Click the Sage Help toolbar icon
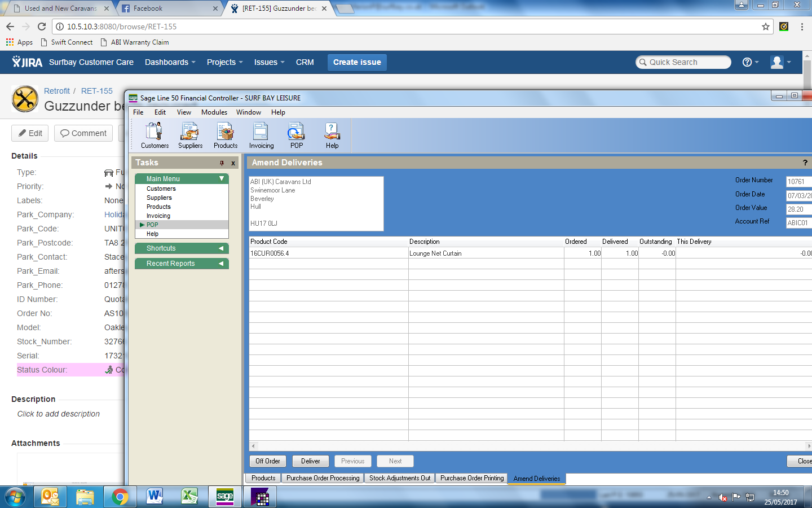The image size is (812, 508). tap(332, 135)
